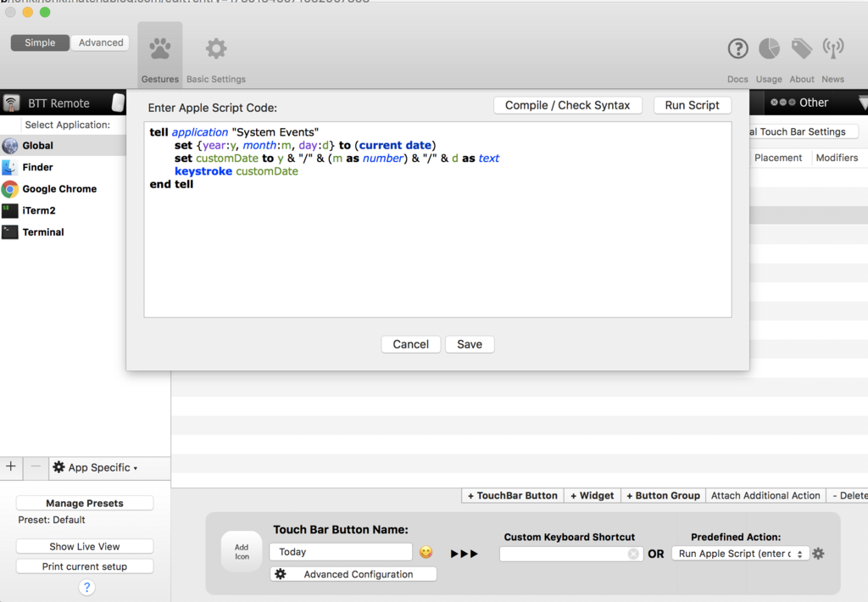Cancel the Apple Script dialog
Image resolution: width=868 pixels, height=602 pixels.
pyautogui.click(x=411, y=344)
